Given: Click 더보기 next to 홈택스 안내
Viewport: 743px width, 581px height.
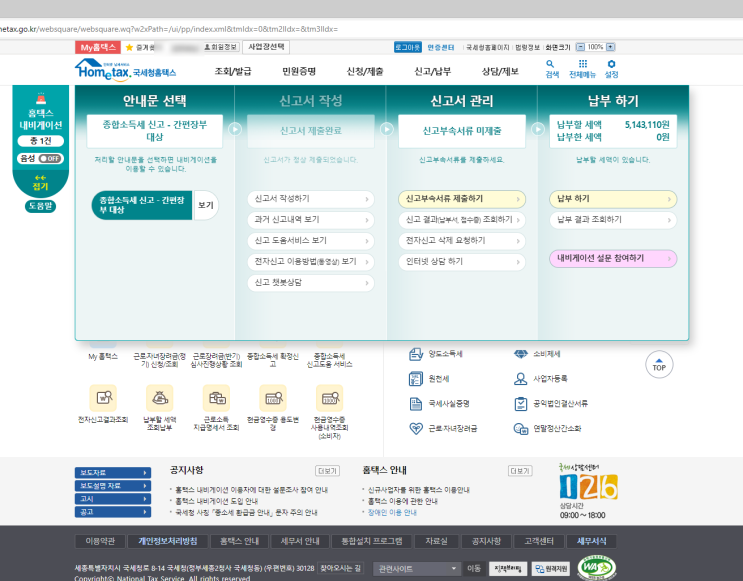Looking at the screenshot, I should point(520,471).
